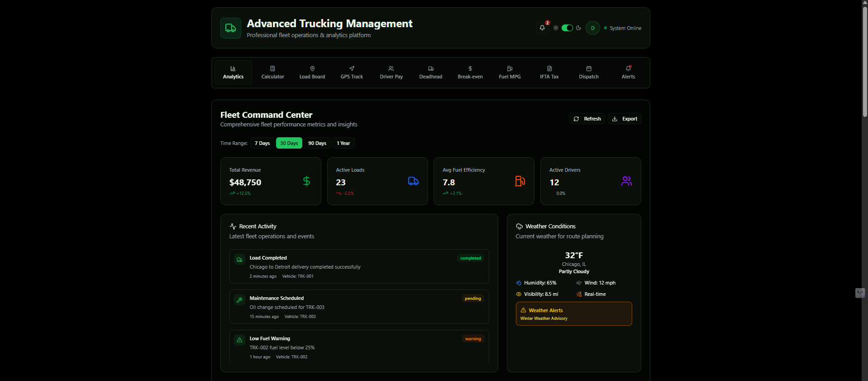Select the 90 Days time range
Screen dimensions: 868x381
pos(317,143)
